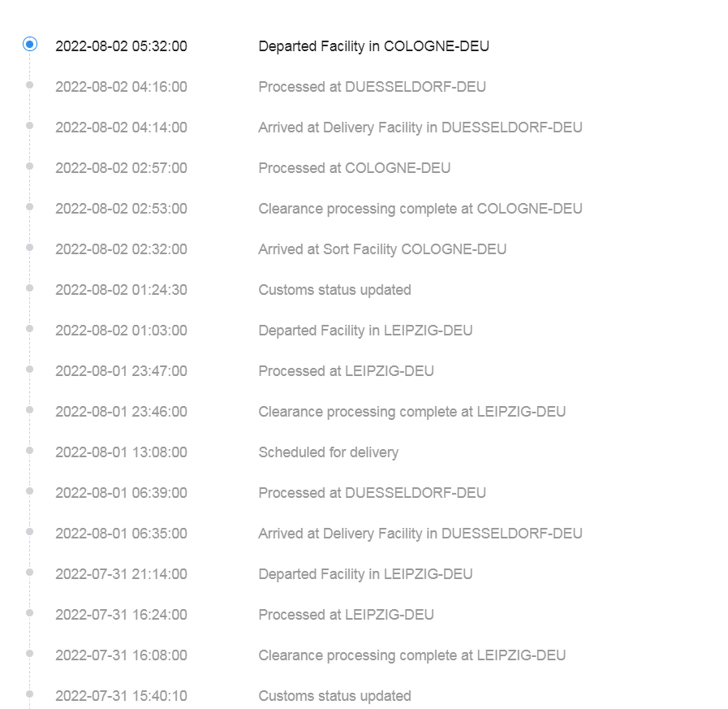Click the dot for Departed LEIPZIG-DEU 2022-07-31 21:14:00
The height and width of the screenshot is (709, 728).
click(30, 572)
